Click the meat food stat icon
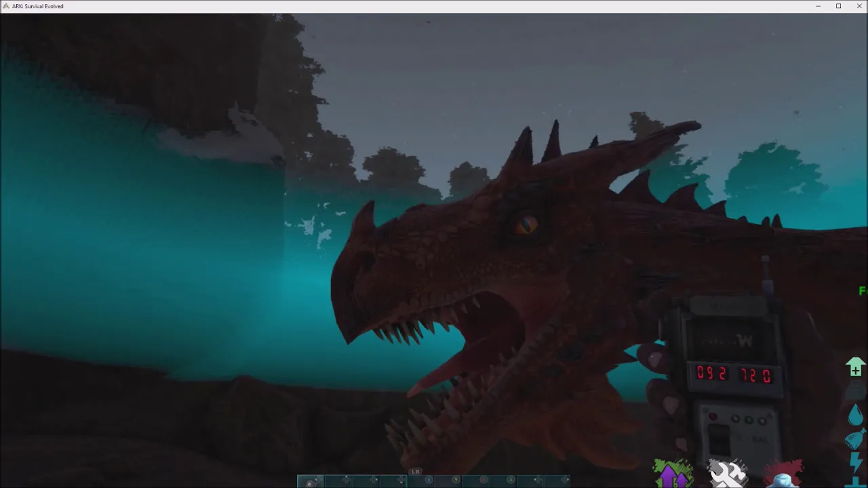Screen dimensions: 868x488 pos(856,439)
